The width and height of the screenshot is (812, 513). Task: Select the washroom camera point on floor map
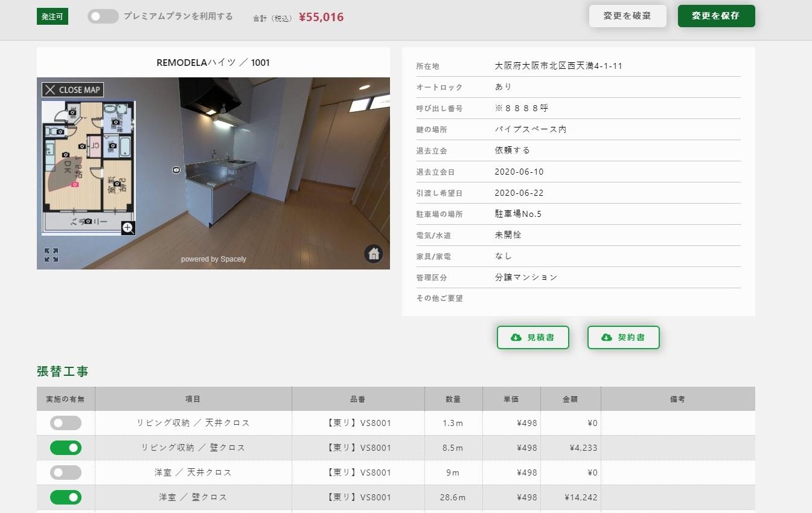116,122
